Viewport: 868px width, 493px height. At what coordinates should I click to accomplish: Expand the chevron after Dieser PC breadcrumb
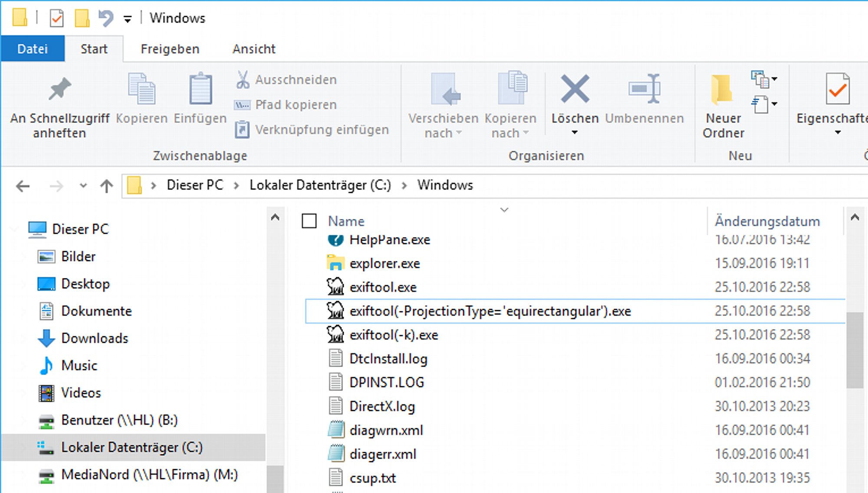click(x=236, y=186)
